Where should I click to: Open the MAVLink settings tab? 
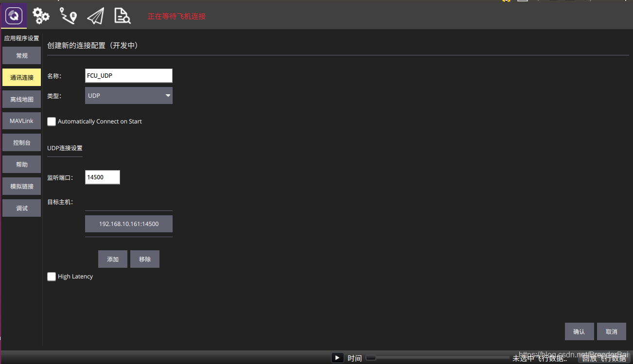pos(21,121)
